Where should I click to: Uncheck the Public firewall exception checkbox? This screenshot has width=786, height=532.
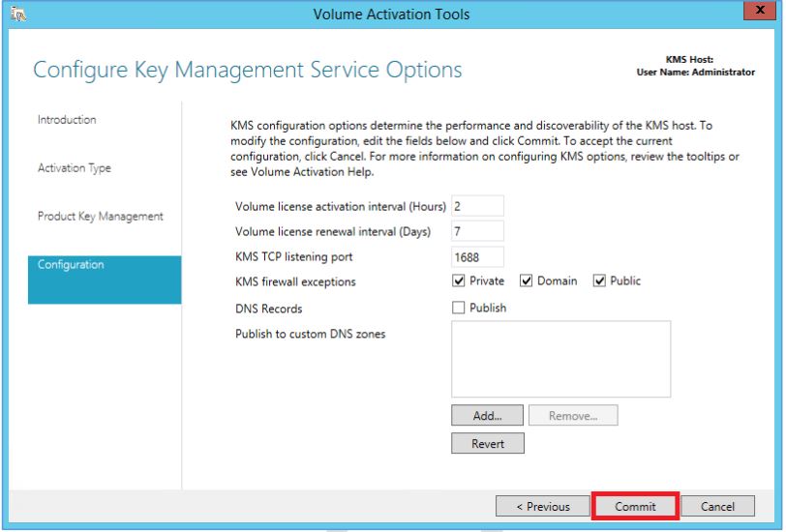[x=599, y=281]
